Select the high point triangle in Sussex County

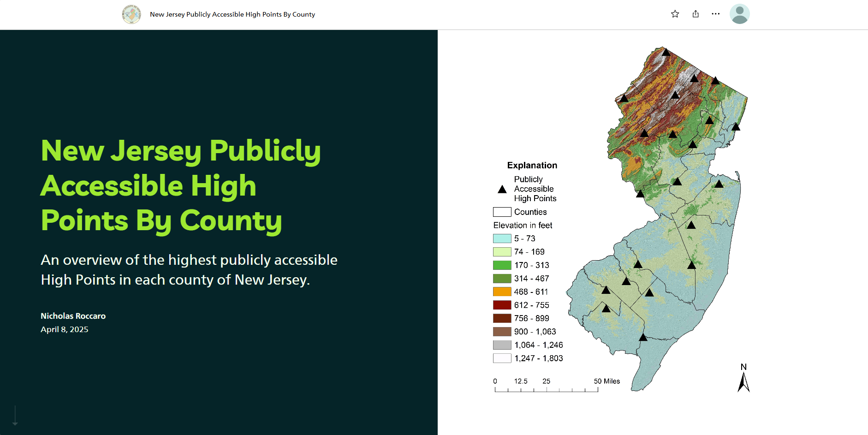(x=666, y=52)
